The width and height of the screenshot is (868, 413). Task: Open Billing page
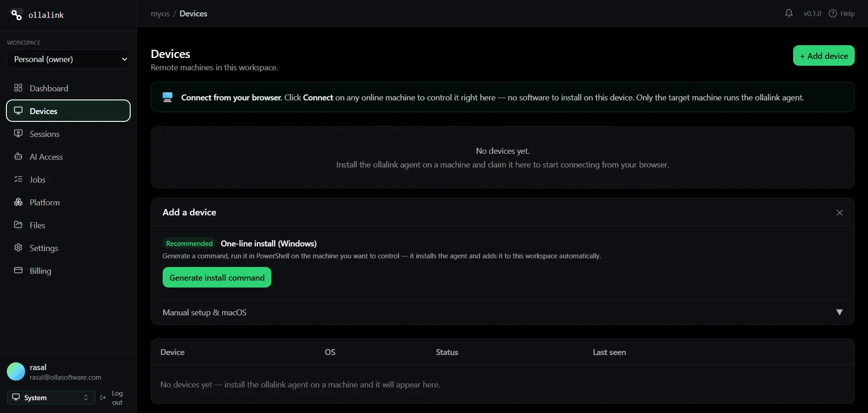click(x=68, y=271)
